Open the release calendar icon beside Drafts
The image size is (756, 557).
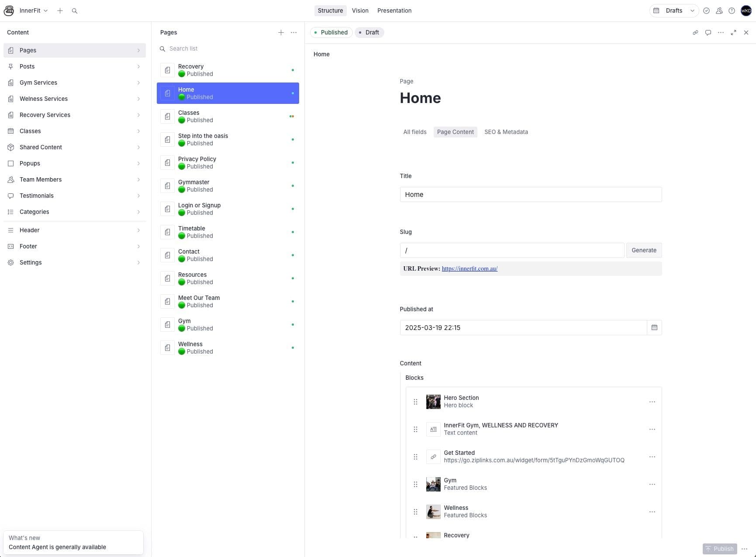click(656, 10)
